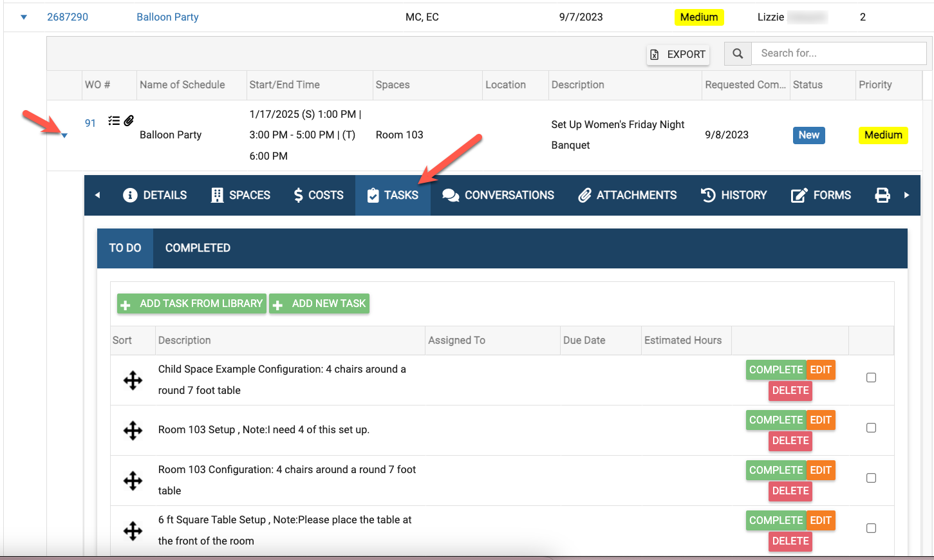Click the move handle for Child Space Example task
Viewport: 934px width, 560px height.
click(133, 380)
